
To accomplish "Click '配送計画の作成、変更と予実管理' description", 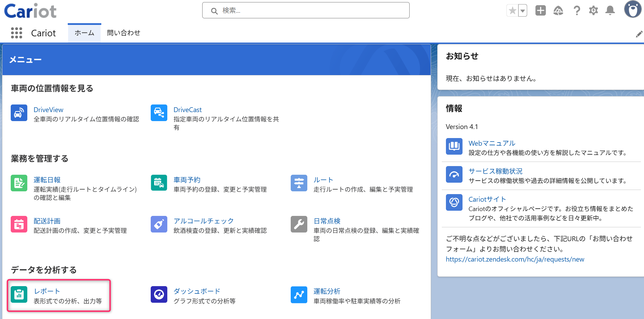I will click(x=80, y=230).
